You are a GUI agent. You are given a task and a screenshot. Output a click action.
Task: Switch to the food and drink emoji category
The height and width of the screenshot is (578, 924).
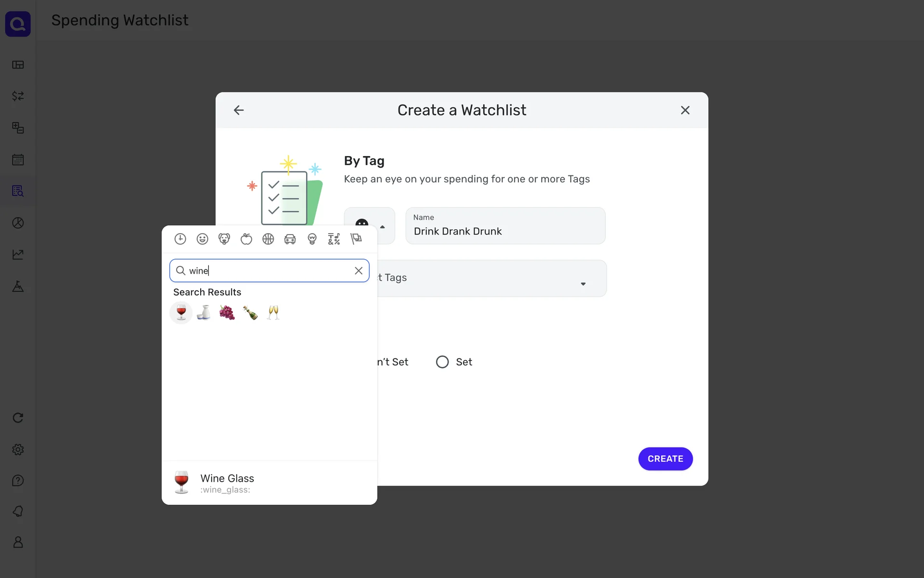tap(246, 239)
